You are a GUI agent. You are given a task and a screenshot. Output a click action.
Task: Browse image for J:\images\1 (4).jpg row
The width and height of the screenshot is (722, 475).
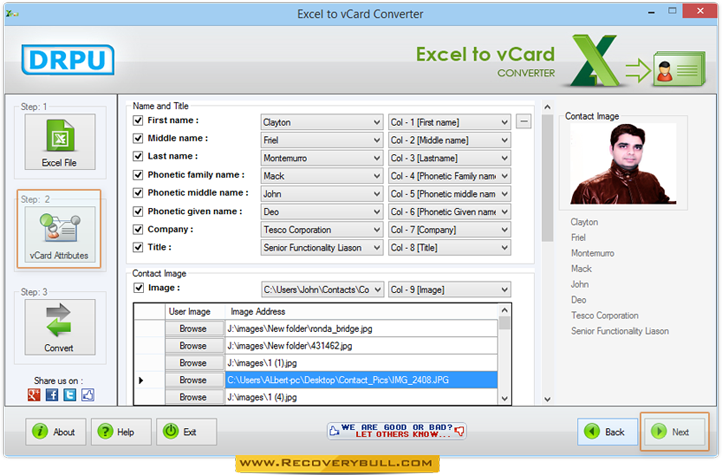(x=194, y=397)
